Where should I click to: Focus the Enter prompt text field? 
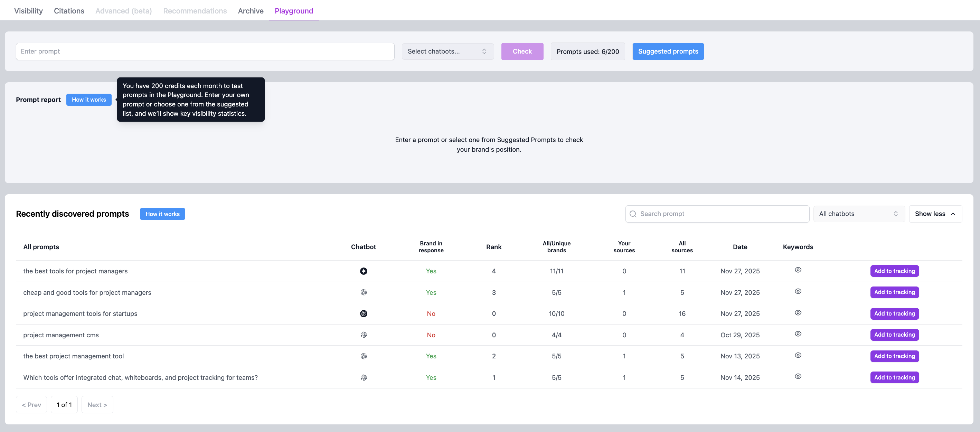[205, 51]
